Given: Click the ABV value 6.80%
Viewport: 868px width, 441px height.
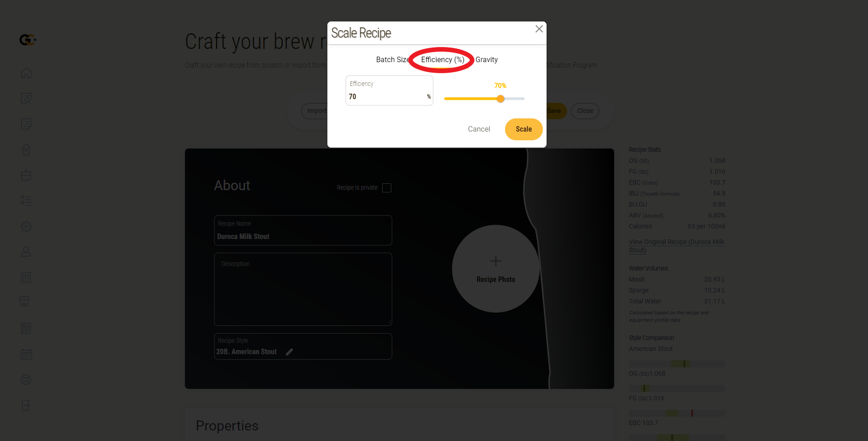Looking at the screenshot, I should tap(717, 216).
